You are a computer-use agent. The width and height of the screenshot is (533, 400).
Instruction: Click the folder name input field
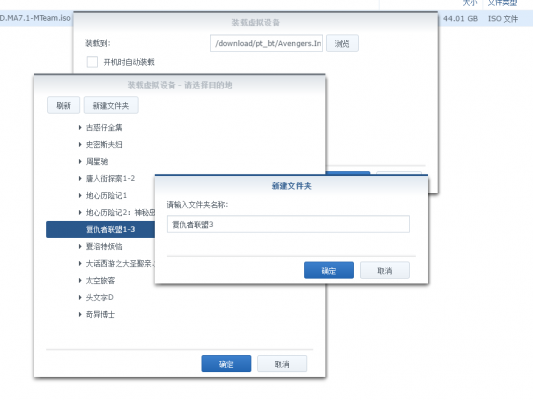(288, 224)
